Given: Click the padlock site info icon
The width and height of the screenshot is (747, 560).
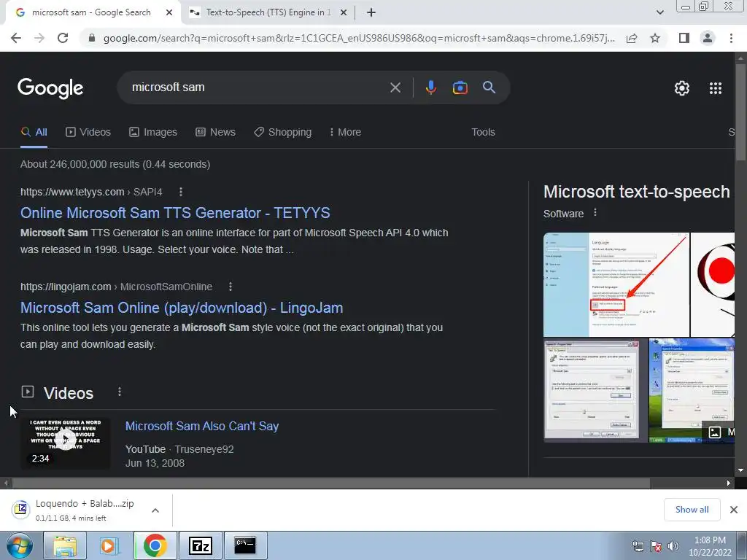Looking at the screenshot, I should [x=92, y=38].
